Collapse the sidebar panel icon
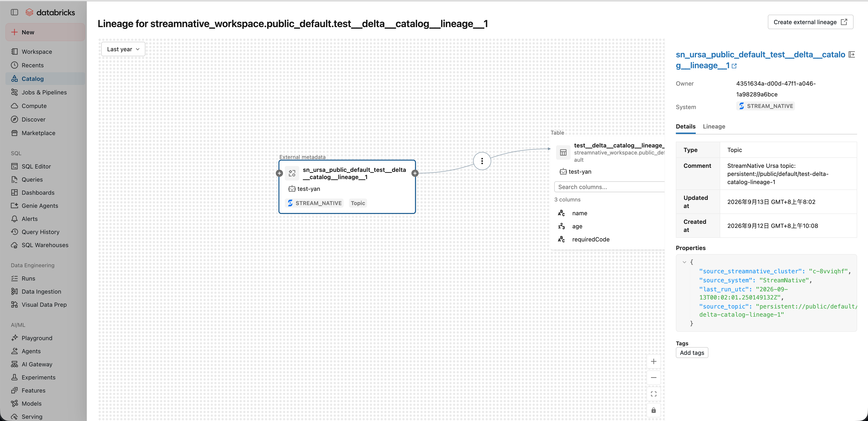The width and height of the screenshot is (868, 421). [x=14, y=12]
